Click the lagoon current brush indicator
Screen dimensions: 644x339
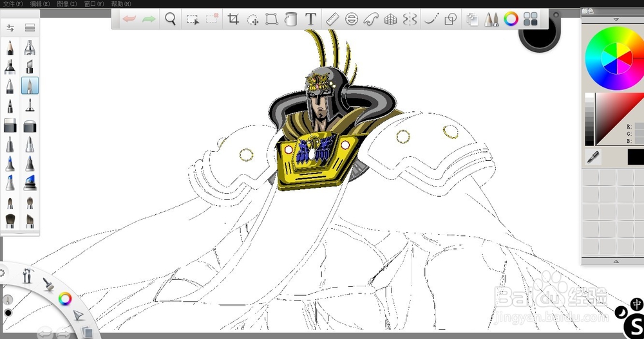[8, 300]
